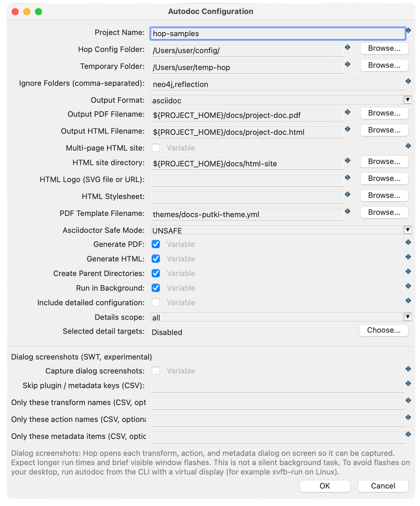420x506 pixels.
Task: Click variable icon beside Temporary Folder field
Action: click(348, 64)
